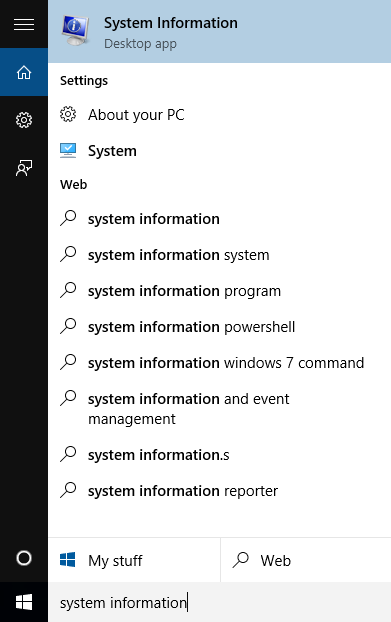This screenshot has height=622, width=391.
Task: Open the System Information desktop app result
Action: pyautogui.click(x=219, y=31)
